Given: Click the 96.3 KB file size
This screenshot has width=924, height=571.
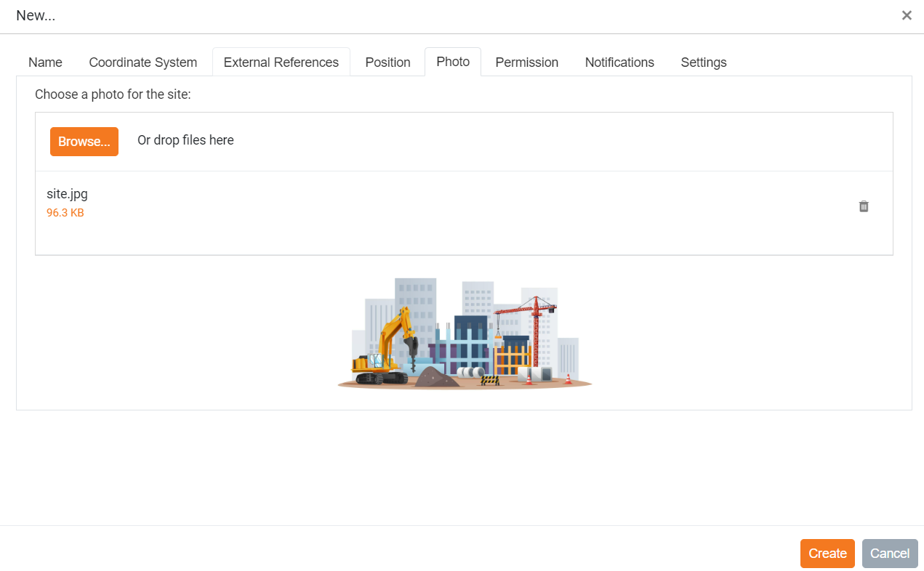Looking at the screenshot, I should point(65,213).
